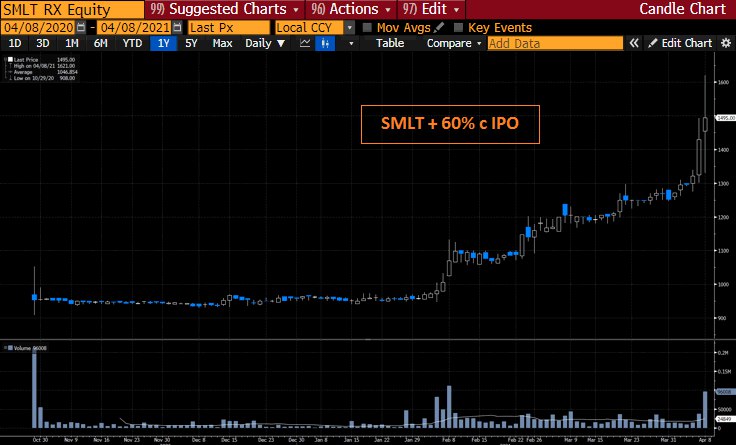Click the Low on 10/29/20 legend entry
This screenshot has width=736, height=445.
point(41,78)
